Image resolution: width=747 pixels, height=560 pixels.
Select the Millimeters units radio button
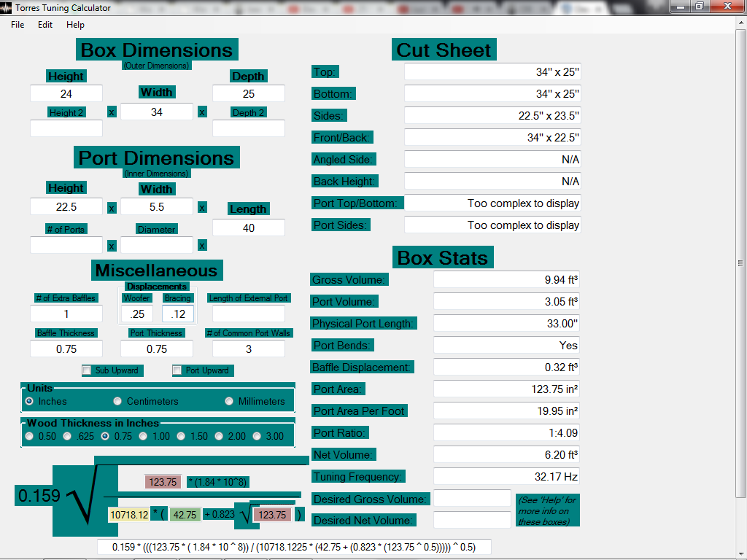click(x=229, y=401)
